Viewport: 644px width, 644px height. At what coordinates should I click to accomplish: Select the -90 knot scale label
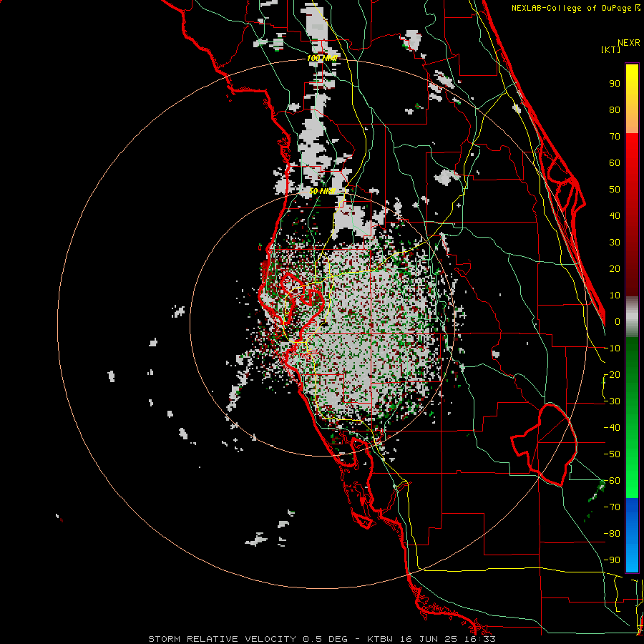(612, 560)
